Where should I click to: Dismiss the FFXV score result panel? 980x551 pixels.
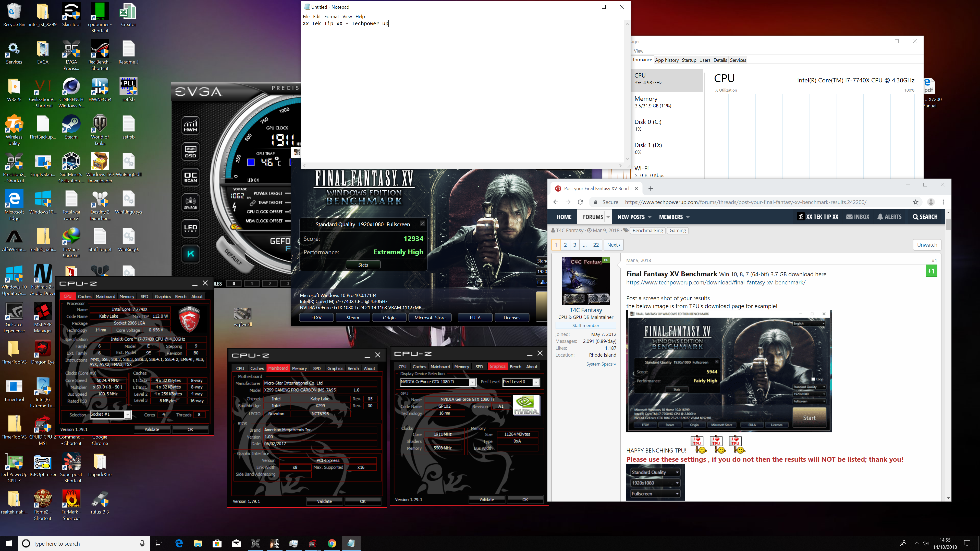(423, 223)
